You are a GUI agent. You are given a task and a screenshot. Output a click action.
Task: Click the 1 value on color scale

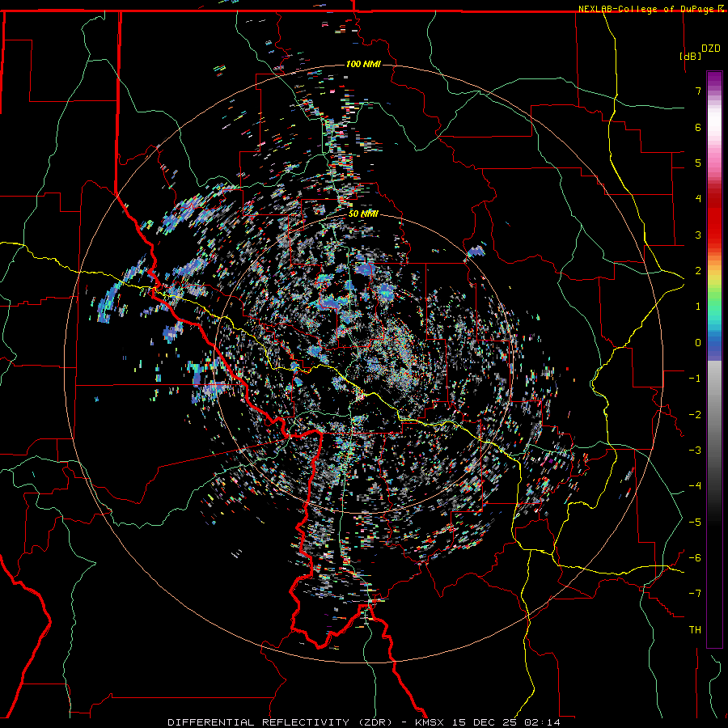[x=698, y=307]
